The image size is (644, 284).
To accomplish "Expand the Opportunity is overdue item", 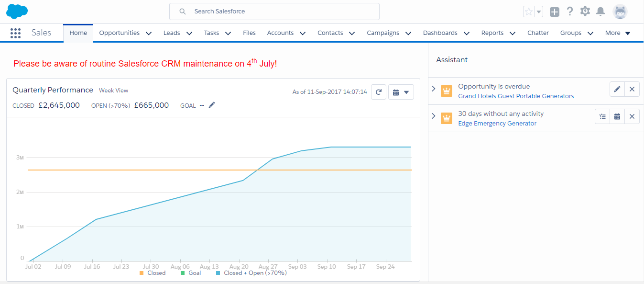I will coord(434,89).
